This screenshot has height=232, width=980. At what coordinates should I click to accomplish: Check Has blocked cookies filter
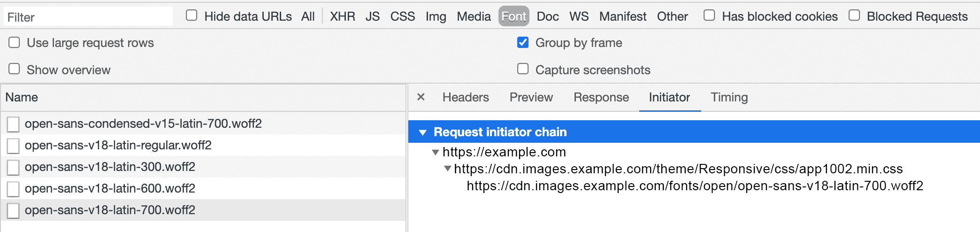[x=709, y=15]
